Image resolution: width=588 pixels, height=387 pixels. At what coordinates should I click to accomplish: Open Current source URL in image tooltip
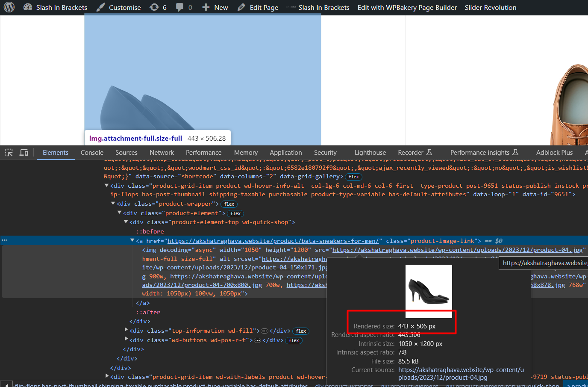click(461, 374)
